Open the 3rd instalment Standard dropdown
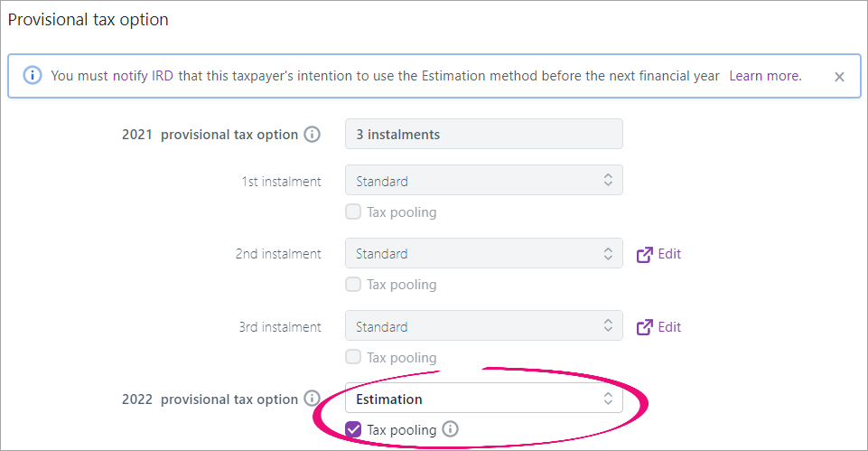 coord(484,325)
